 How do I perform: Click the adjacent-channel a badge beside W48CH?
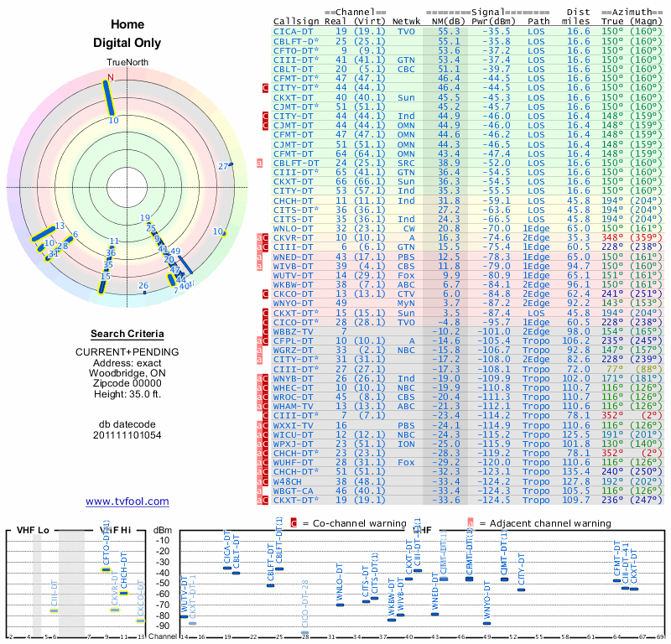[x=259, y=481]
